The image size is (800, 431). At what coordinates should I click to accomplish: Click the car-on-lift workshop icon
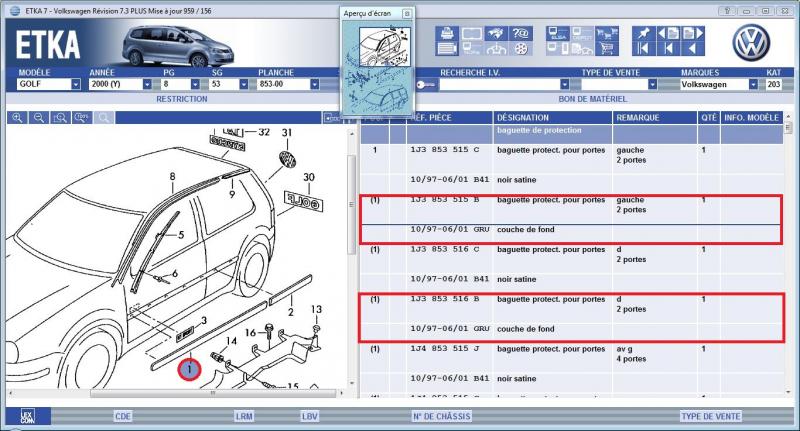tap(496, 49)
